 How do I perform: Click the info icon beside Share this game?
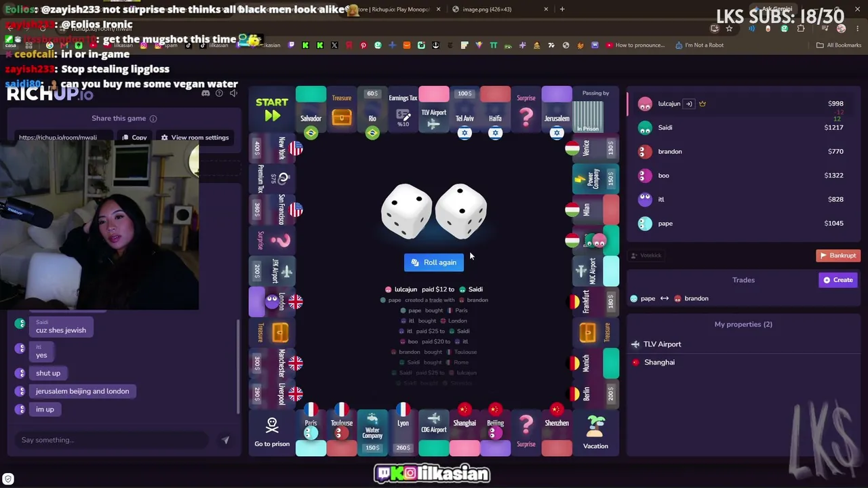(x=153, y=119)
